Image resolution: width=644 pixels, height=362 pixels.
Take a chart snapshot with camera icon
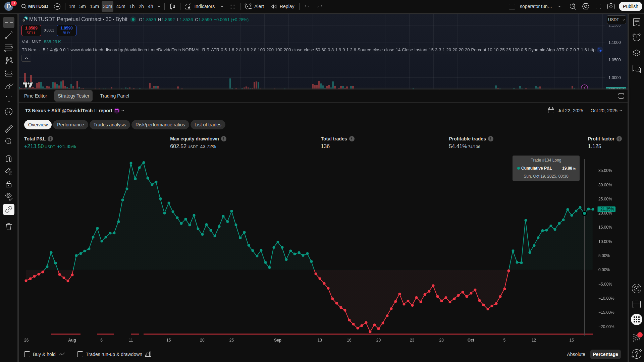[x=611, y=6]
